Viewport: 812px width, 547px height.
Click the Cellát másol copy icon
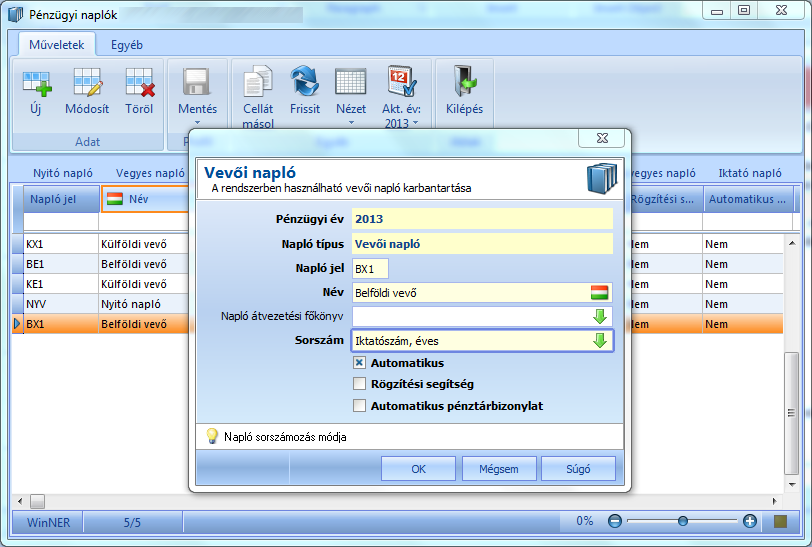(x=257, y=81)
